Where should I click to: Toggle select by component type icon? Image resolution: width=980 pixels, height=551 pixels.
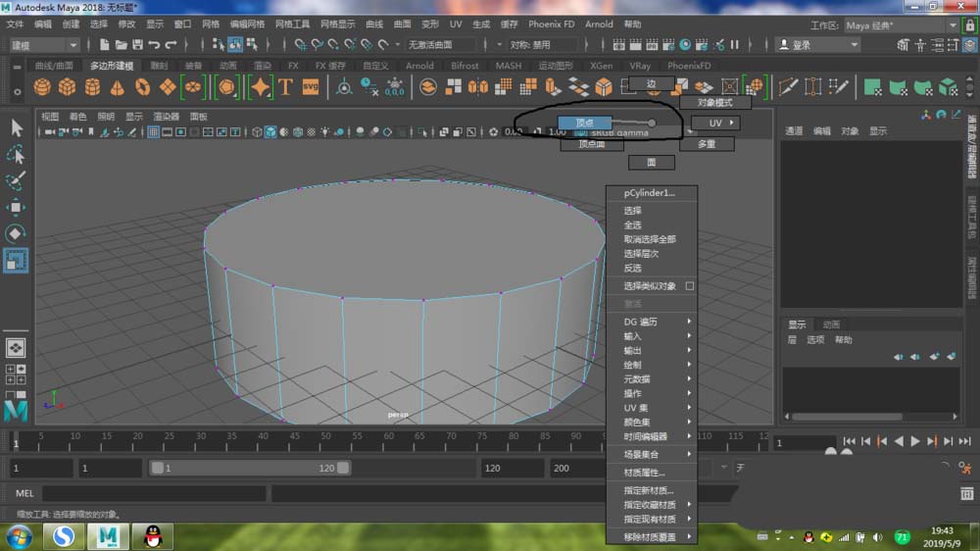pyautogui.click(x=252, y=44)
